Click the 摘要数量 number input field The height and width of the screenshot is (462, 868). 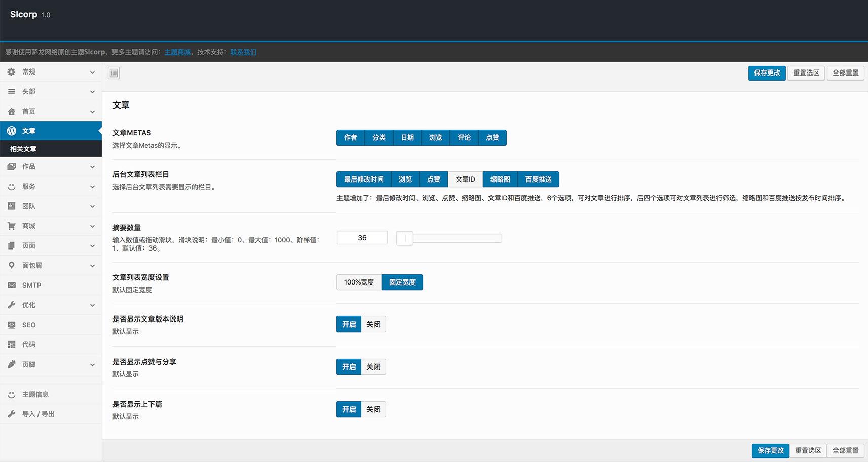coord(362,237)
